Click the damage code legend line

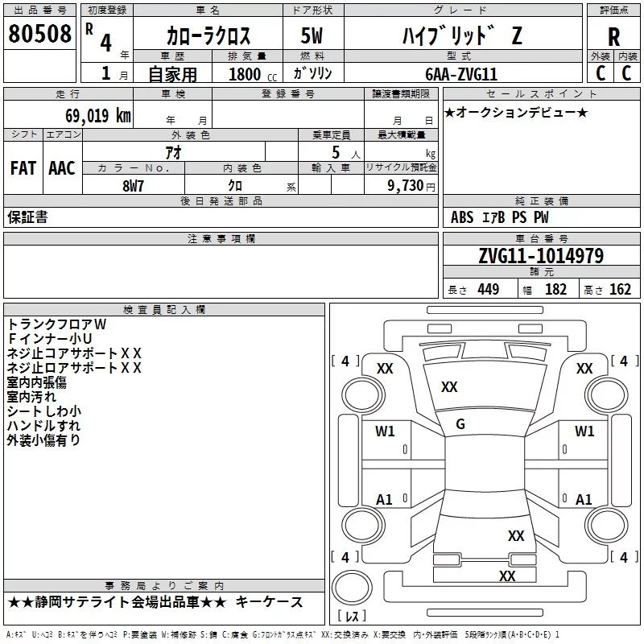pyautogui.click(x=283, y=634)
